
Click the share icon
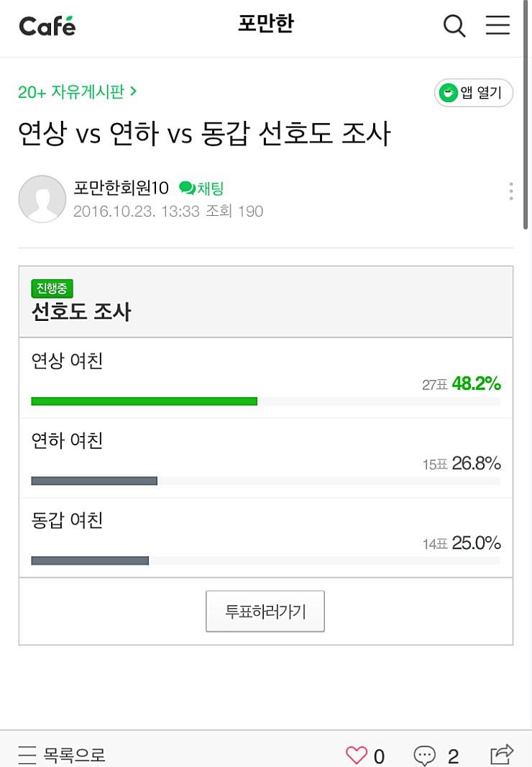point(502,754)
